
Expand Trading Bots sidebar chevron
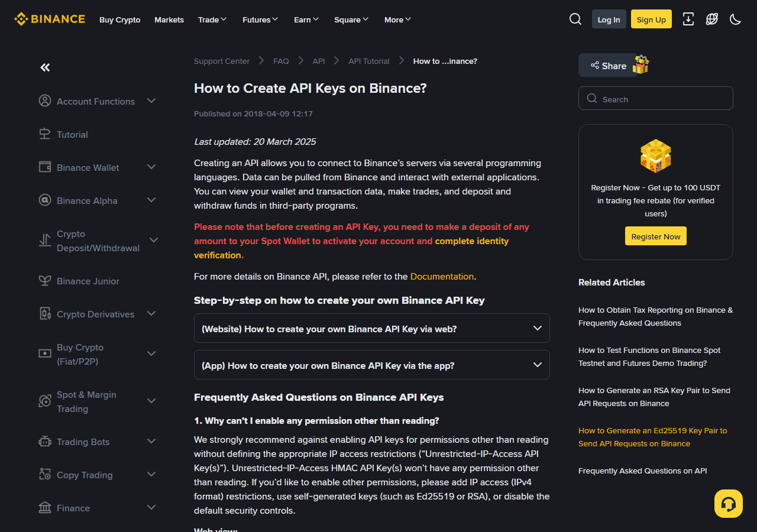click(151, 441)
